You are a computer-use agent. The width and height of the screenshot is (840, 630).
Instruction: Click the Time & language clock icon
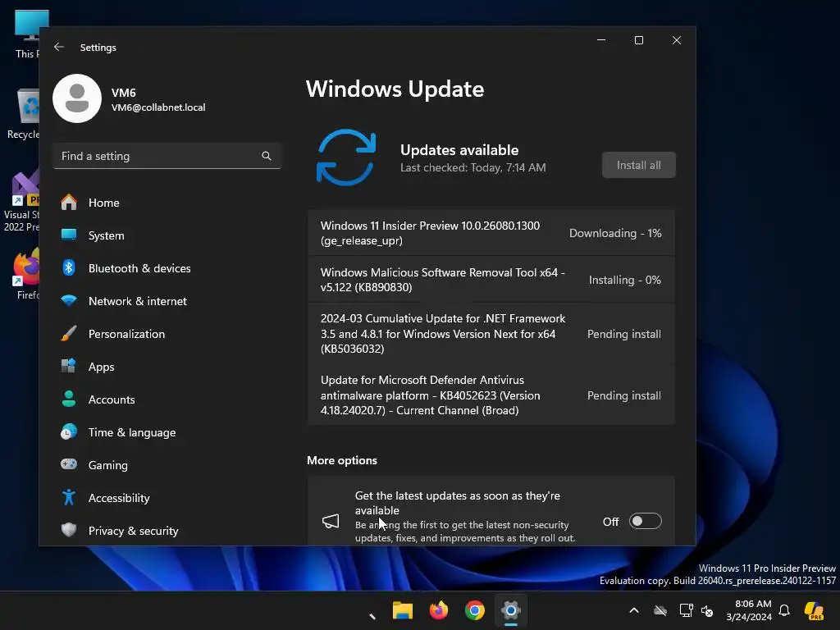pos(69,431)
